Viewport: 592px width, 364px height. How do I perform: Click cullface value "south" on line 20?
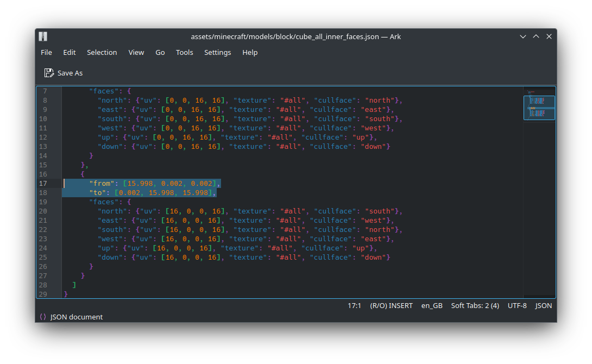tap(380, 211)
